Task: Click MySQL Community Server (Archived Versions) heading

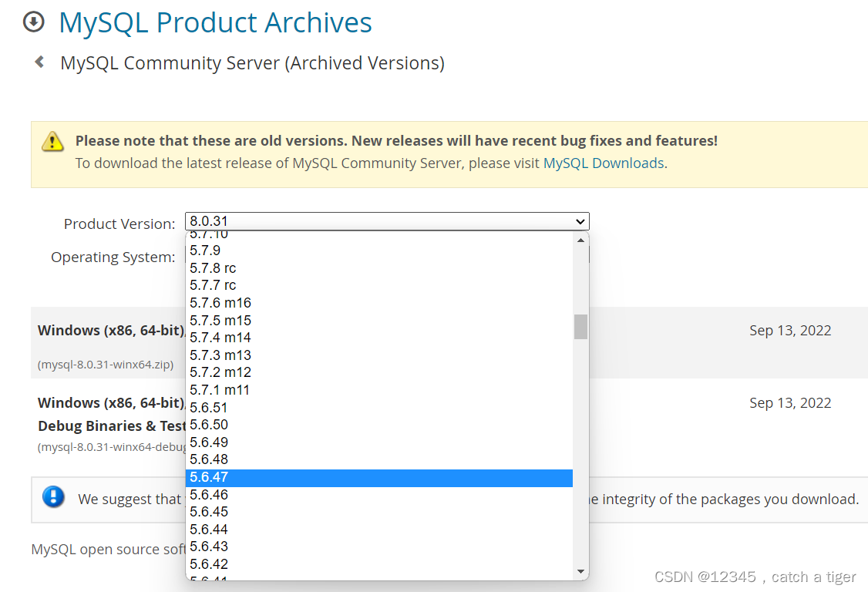Action: 252,63
